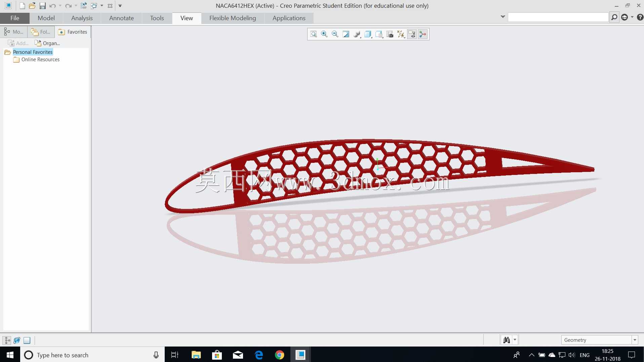644x362 pixels.
Task: Open the Saved Orientations icon
Action: click(x=379, y=34)
